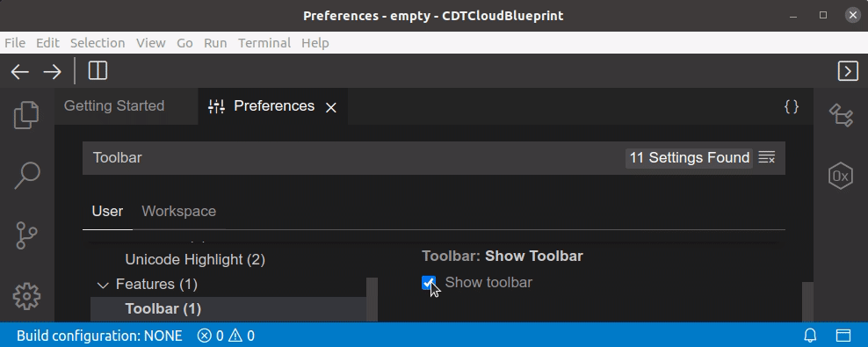This screenshot has width=868, height=347.
Task: Switch to the Getting Started tab
Action: point(114,105)
